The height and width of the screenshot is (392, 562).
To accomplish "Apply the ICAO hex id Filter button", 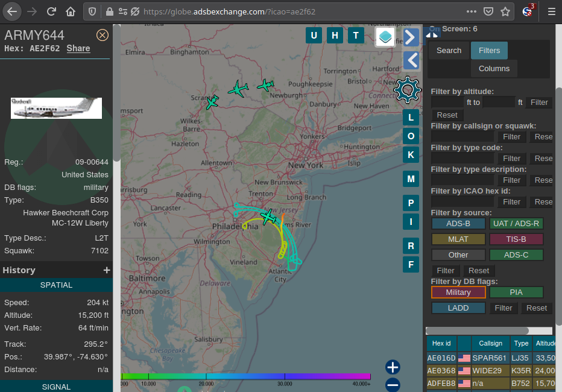I will (x=511, y=202).
